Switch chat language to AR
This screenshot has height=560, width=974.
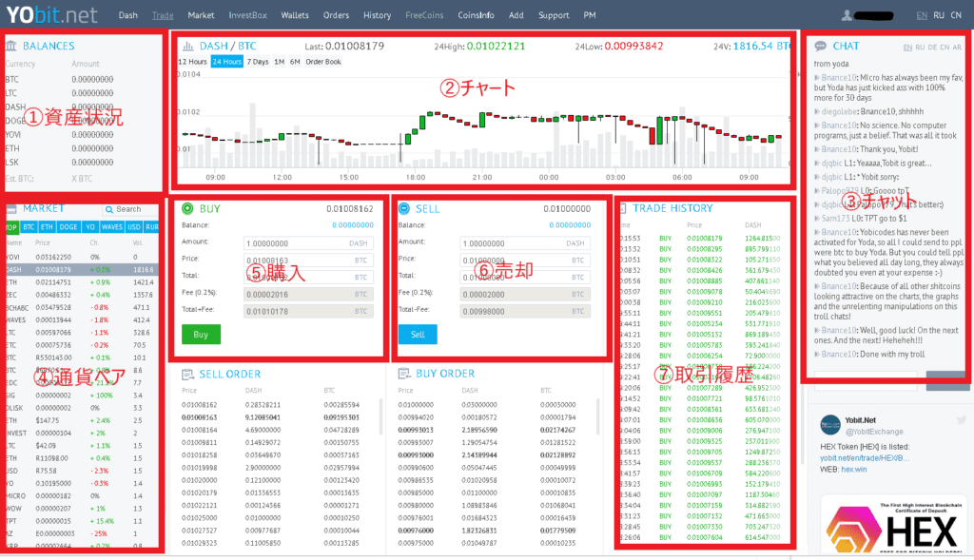[x=957, y=48]
